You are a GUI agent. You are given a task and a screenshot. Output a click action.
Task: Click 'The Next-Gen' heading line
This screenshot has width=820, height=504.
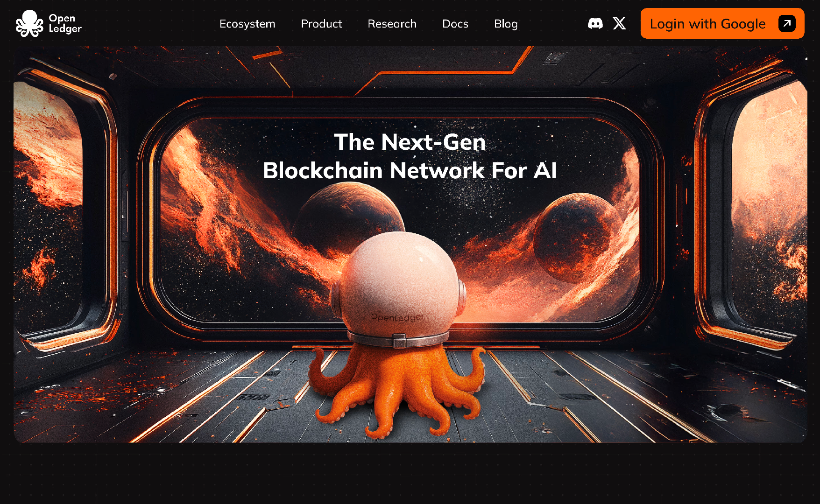pos(410,142)
